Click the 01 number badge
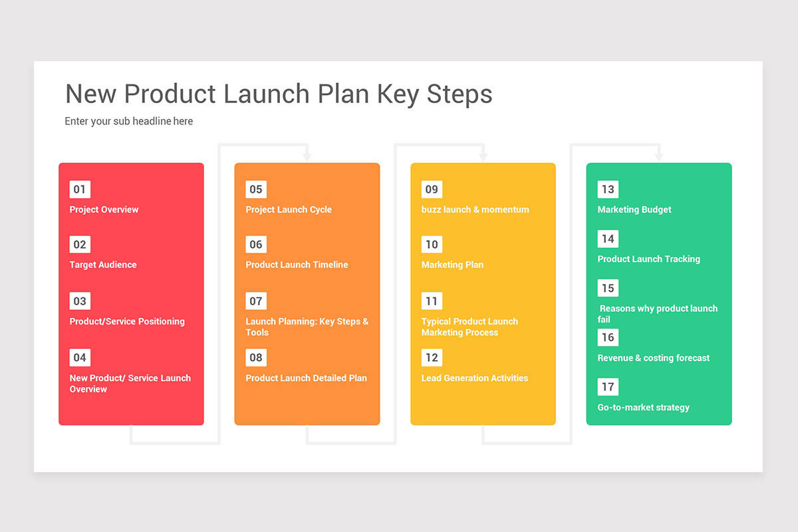Viewport: 798px width, 532px height. pyautogui.click(x=80, y=190)
